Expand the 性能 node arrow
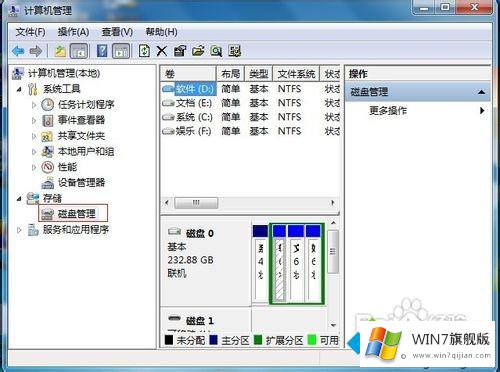The width and height of the screenshot is (500, 372). pyautogui.click(x=34, y=167)
